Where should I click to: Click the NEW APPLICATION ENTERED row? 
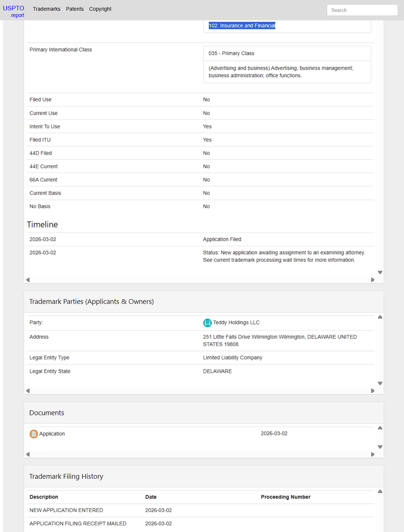click(x=200, y=510)
